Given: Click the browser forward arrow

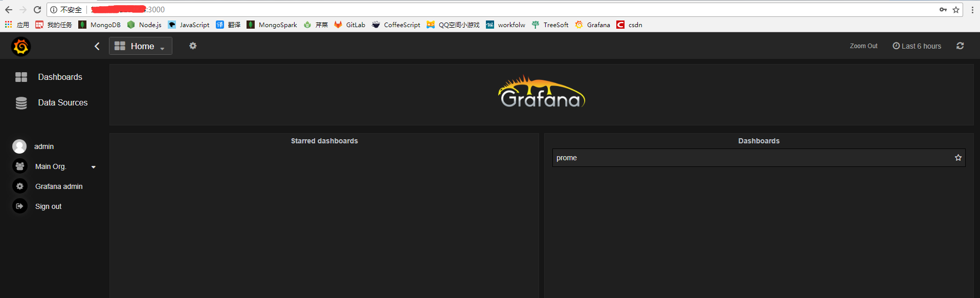Looking at the screenshot, I should pyautogui.click(x=23, y=10).
